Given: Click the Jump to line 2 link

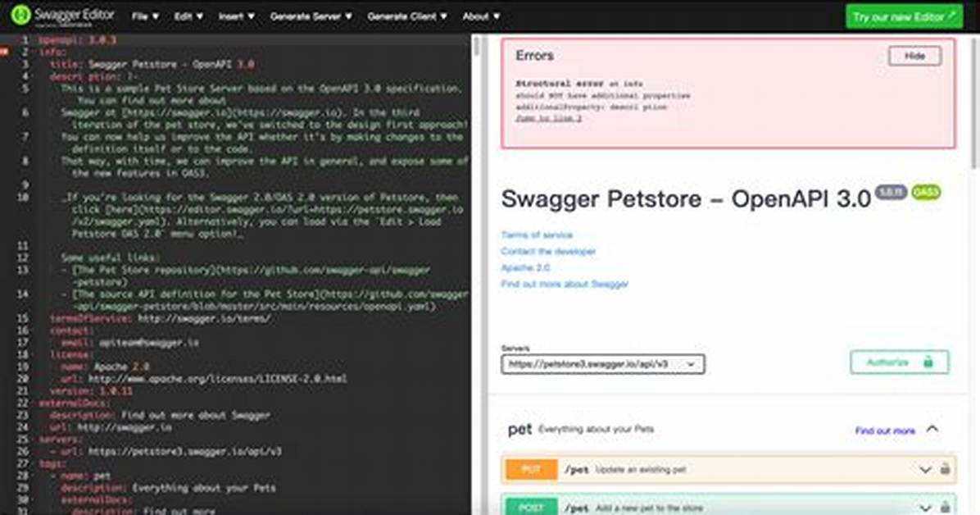Looking at the screenshot, I should 548,118.
